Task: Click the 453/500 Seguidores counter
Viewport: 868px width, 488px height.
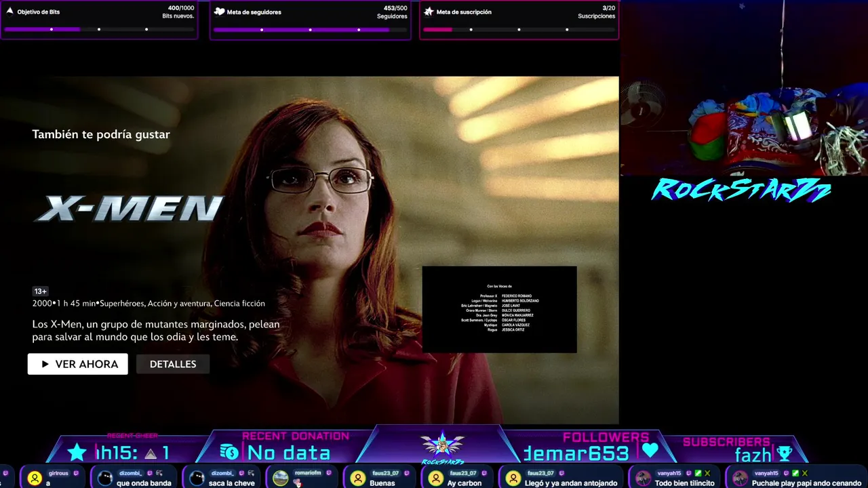Action: [x=395, y=8]
